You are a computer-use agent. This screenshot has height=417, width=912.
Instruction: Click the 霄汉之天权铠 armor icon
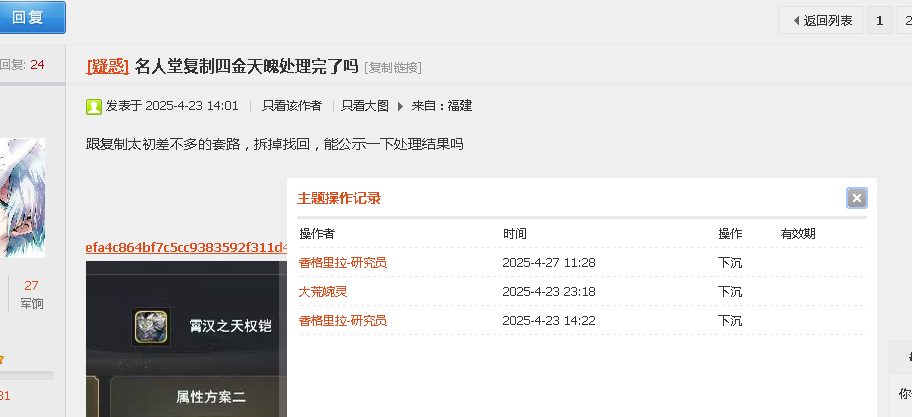tap(151, 326)
